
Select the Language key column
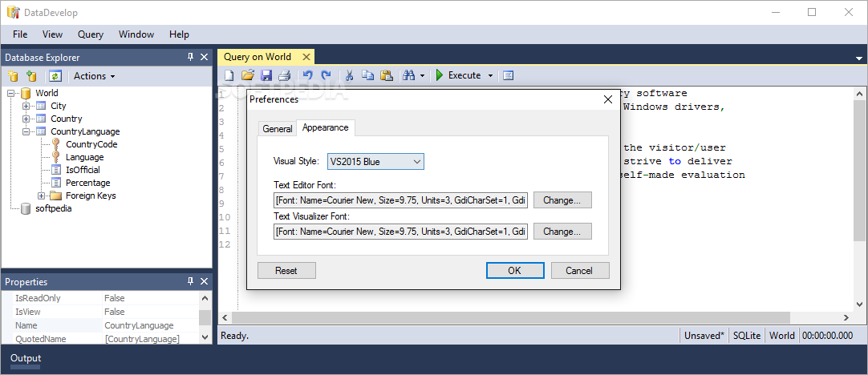[x=85, y=157]
